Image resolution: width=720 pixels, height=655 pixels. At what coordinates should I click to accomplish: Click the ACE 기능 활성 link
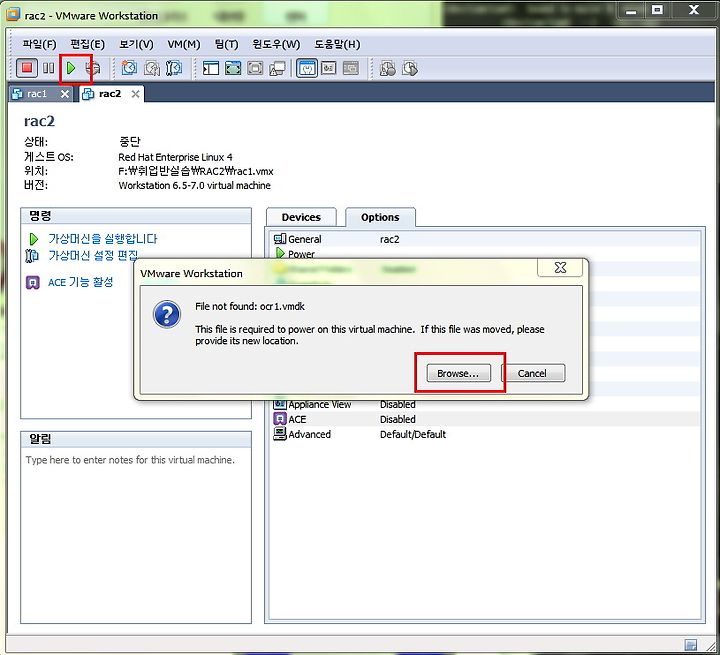80,282
